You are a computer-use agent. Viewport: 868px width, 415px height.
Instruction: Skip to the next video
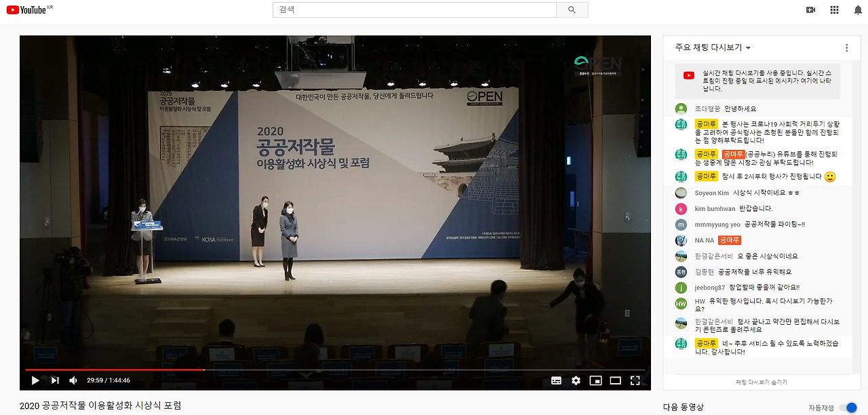click(x=54, y=380)
